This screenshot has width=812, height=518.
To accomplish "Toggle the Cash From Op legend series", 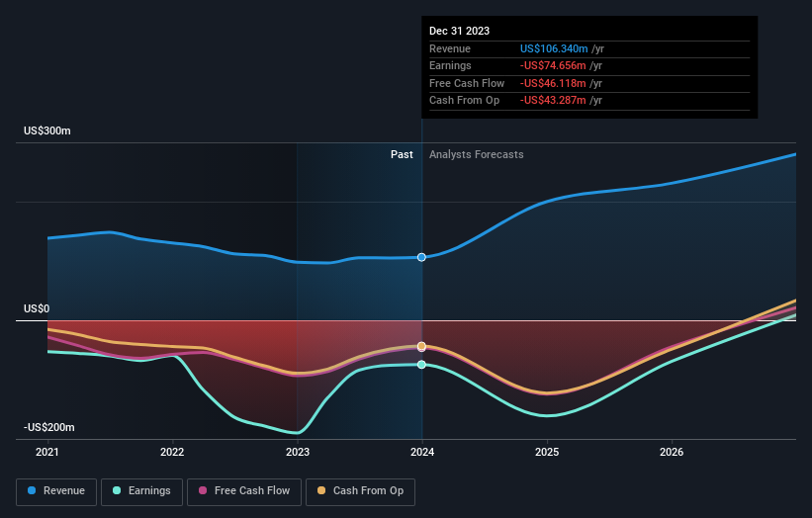I will tap(360, 491).
